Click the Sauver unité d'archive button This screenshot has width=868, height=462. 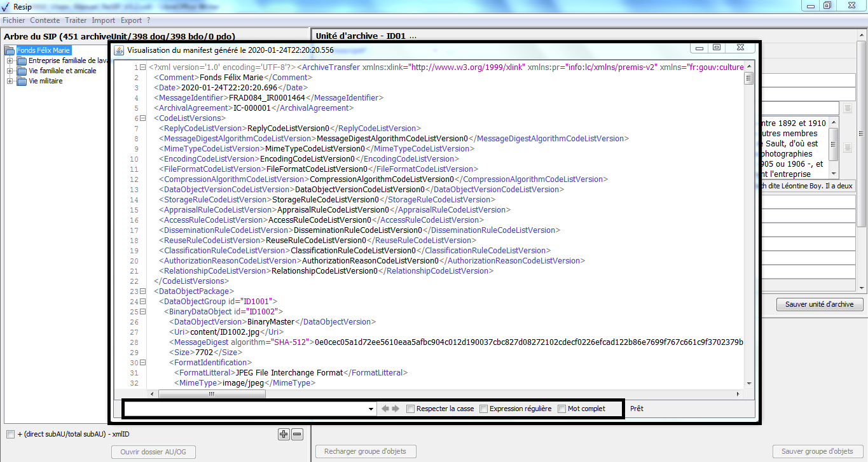[819, 304]
